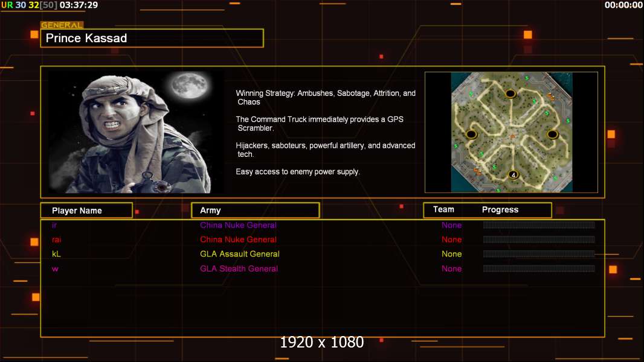The height and width of the screenshot is (362, 644).
Task: Click the Team 'None' value for kL
Action: click(x=451, y=254)
